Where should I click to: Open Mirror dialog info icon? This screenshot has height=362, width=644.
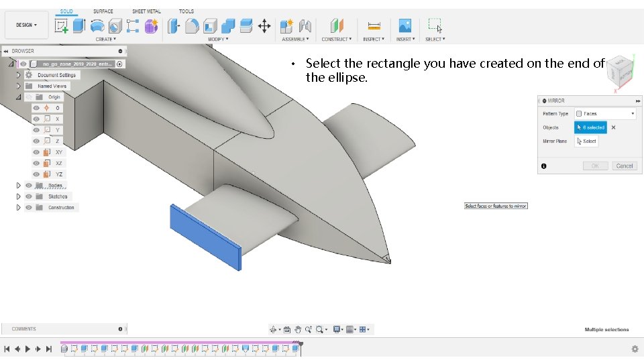coord(544,166)
